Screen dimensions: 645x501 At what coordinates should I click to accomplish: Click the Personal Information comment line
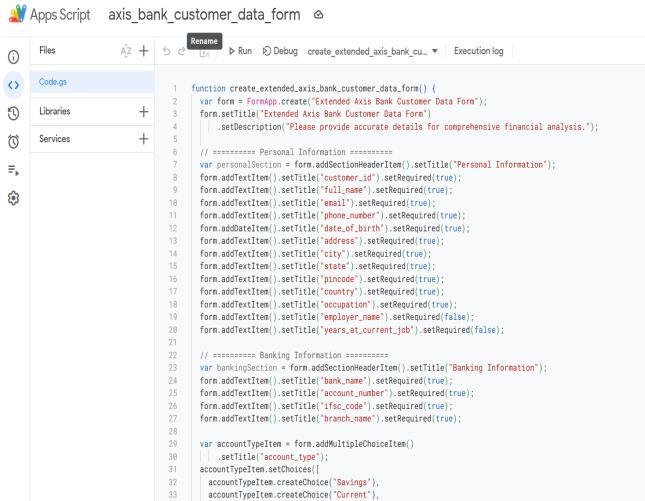pyautogui.click(x=296, y=152)
